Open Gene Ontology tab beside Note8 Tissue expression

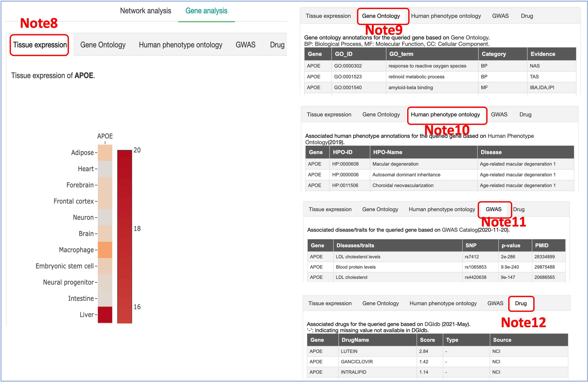[x=103, y=45]
